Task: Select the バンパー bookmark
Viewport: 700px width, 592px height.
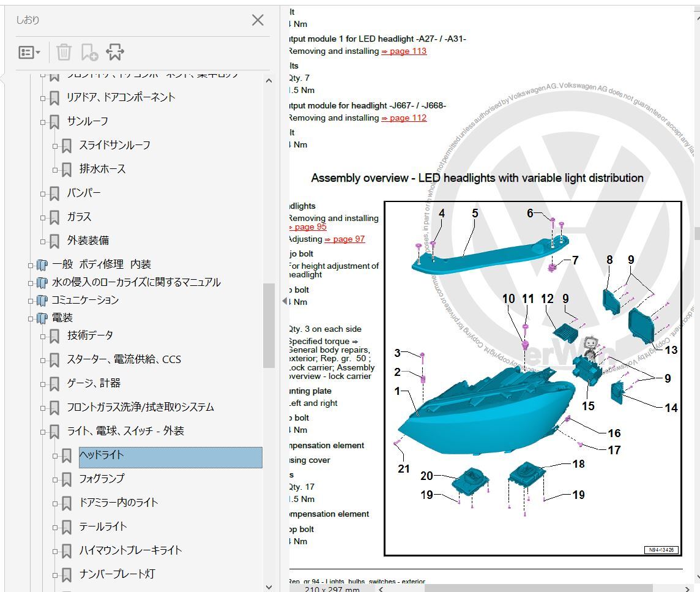Action: tap(83, 193)
